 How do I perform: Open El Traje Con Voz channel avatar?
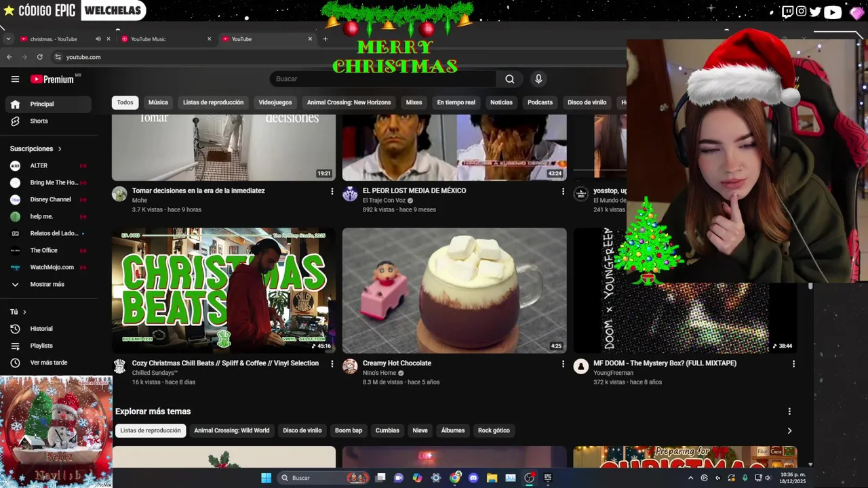[x=350, y=195]
